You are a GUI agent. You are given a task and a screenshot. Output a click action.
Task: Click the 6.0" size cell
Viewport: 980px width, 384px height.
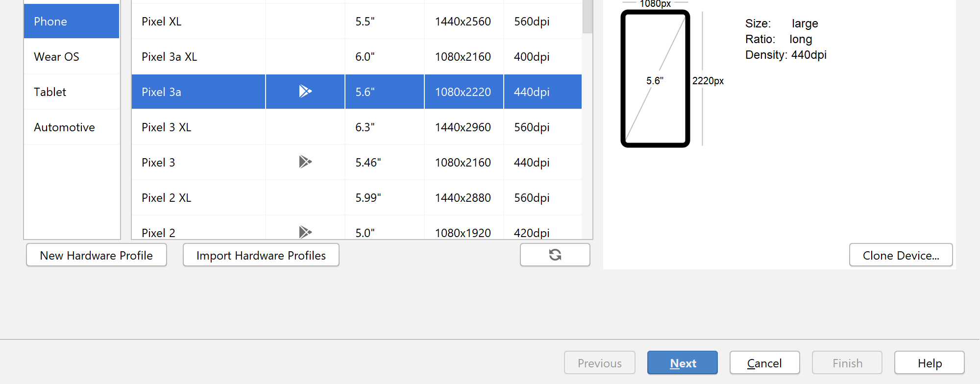[x=385, y=56]
